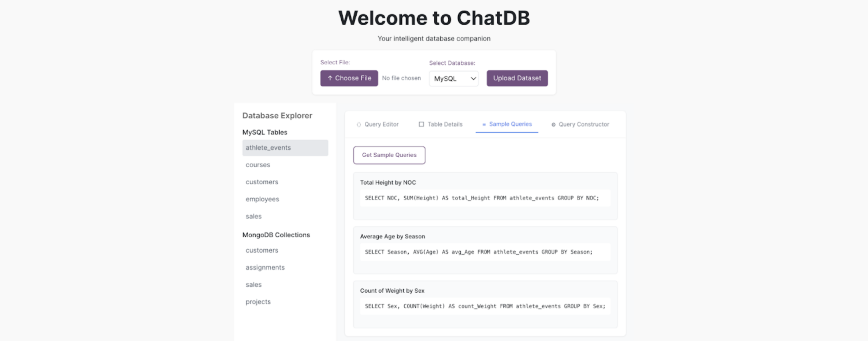Open the assignments MongoDB collection
This screenshot has height=341, width=868.
pos(265,267)
